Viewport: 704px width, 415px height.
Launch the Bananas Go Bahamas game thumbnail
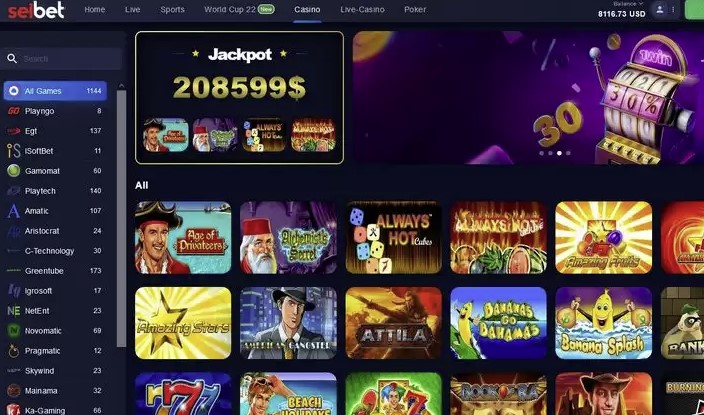pos(498,323)
